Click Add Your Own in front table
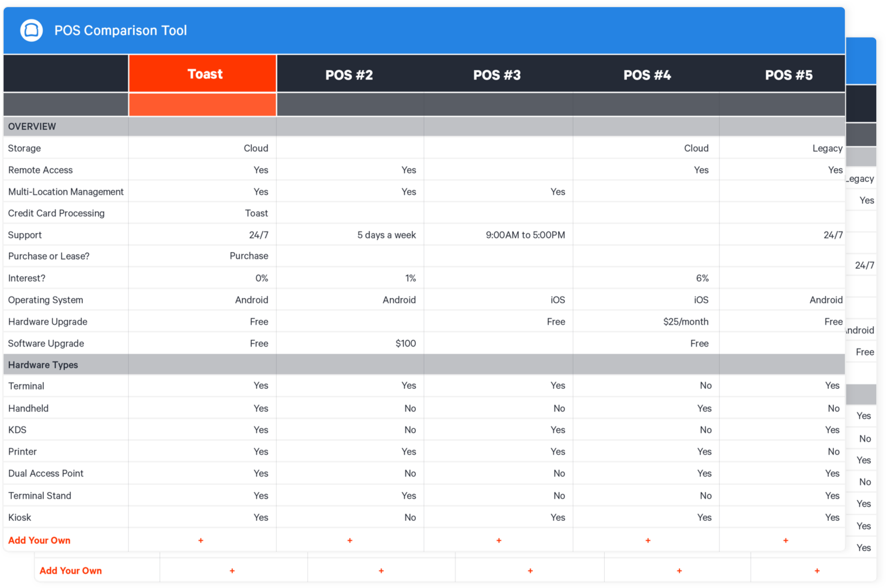 click(39, 540)
